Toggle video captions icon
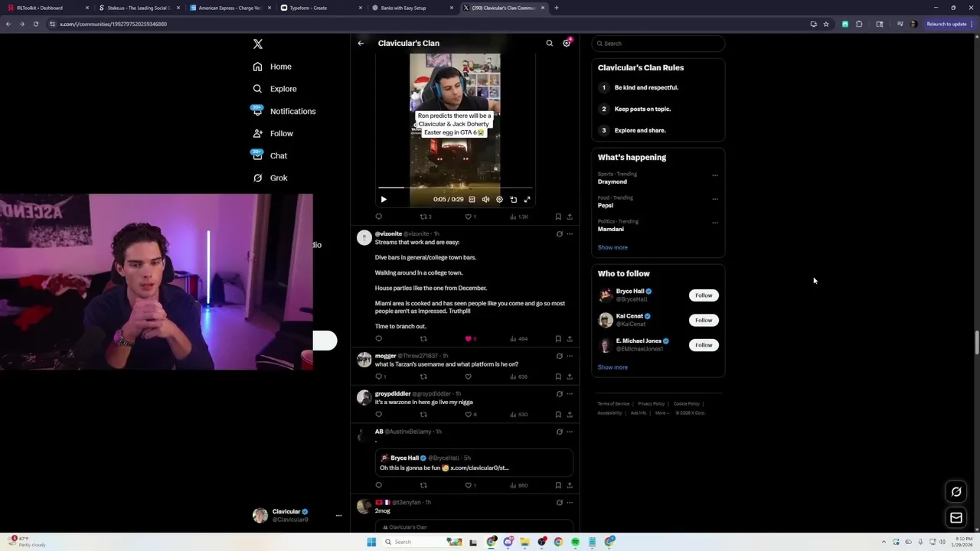The image size is (980, 551). pyautogui.click(x=472, y=199)
